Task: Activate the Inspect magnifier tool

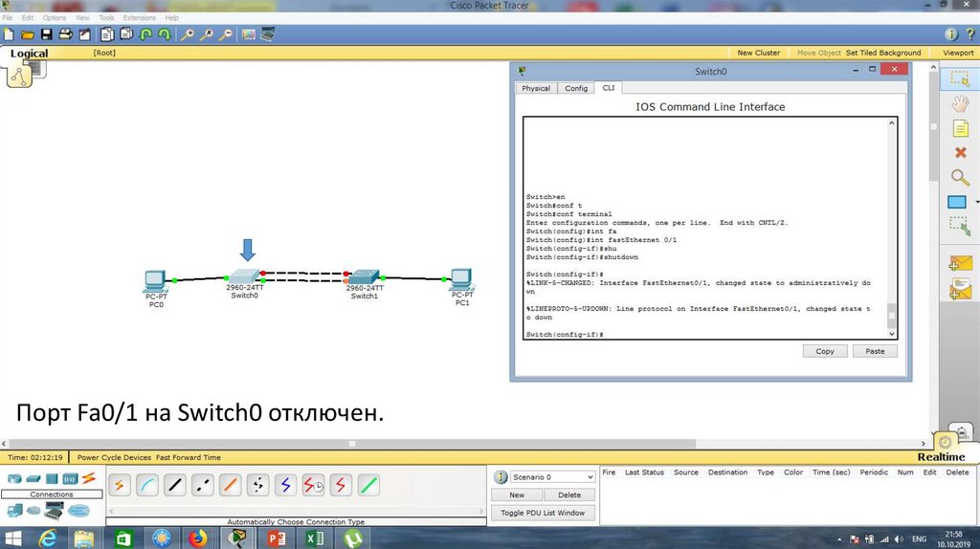Action: click(960, 177)
